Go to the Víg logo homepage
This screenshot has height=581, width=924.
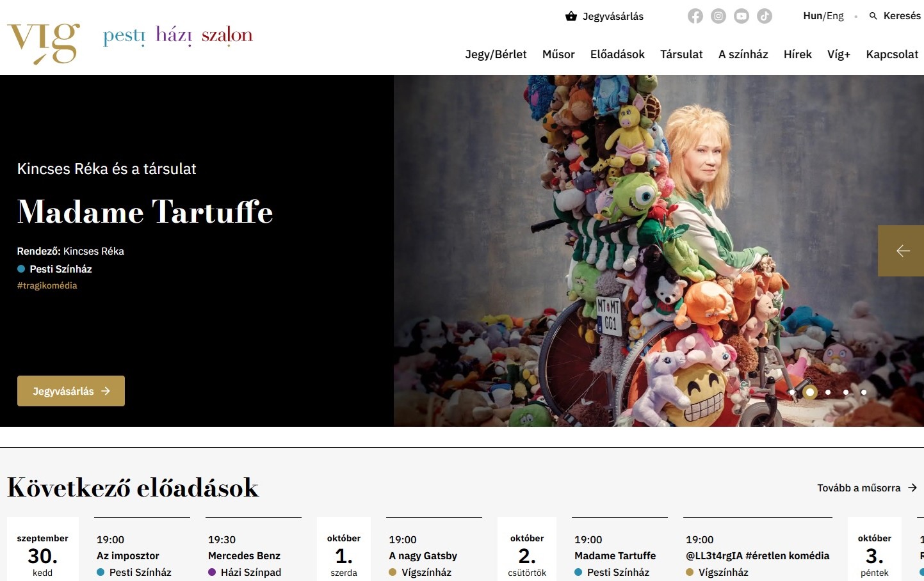pos(44,44)
